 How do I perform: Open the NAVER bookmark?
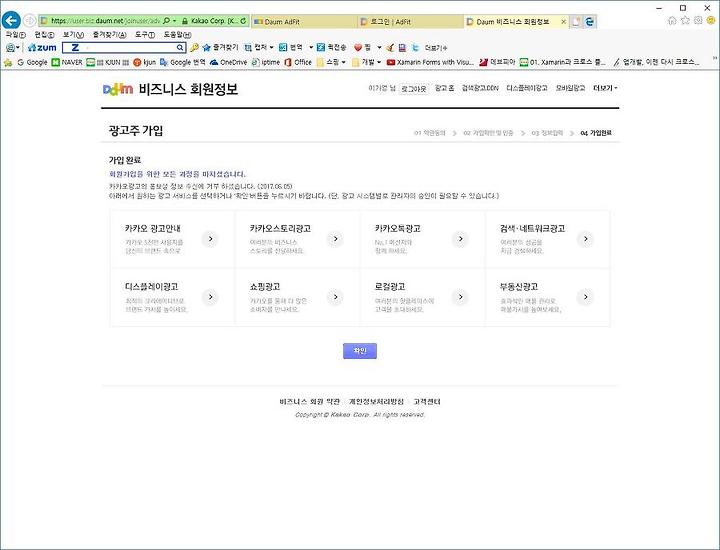[x=67, y=62]
